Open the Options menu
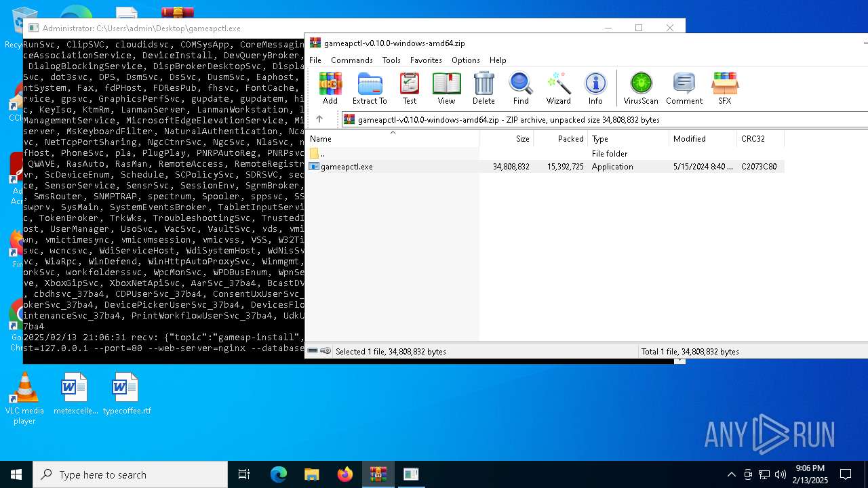This screenshot has width=868, height=488. point(466,60)
